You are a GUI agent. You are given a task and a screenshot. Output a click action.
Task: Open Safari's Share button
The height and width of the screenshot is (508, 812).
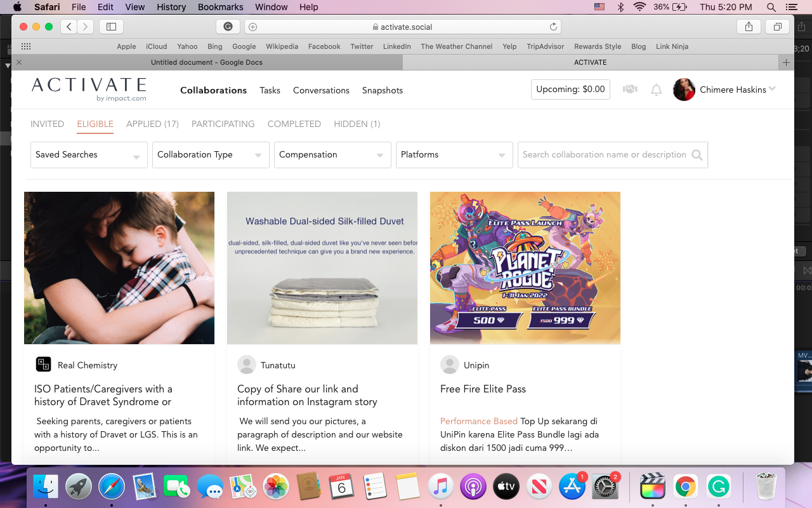[x=749, y=27]
